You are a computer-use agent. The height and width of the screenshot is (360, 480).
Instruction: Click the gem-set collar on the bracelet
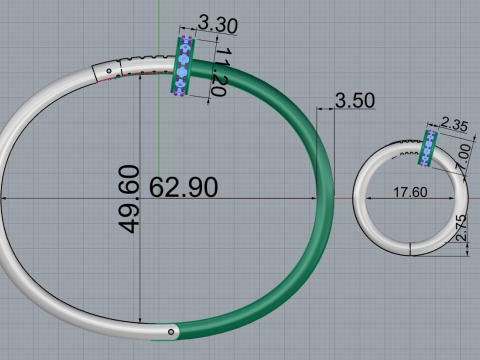pos(182,66)
